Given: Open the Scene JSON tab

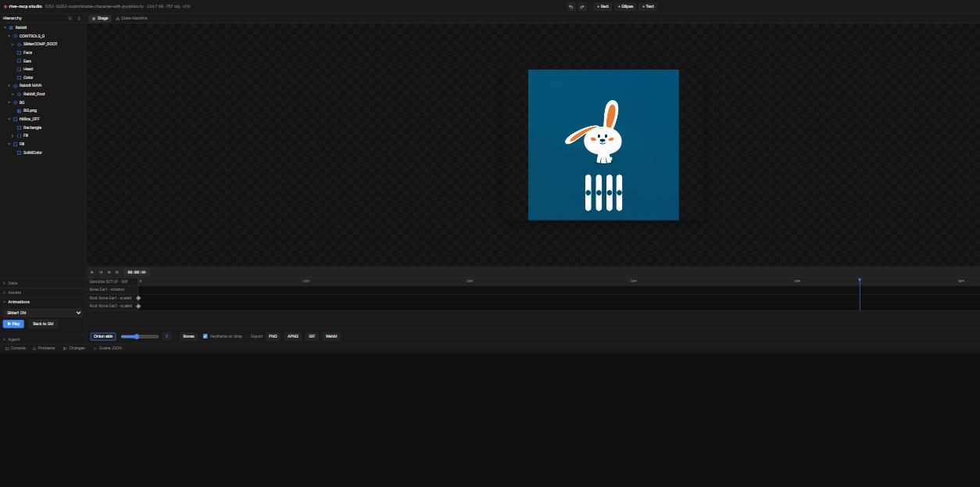Looking at the screenshot, I should pyautogui.click(x=108, y=348).
